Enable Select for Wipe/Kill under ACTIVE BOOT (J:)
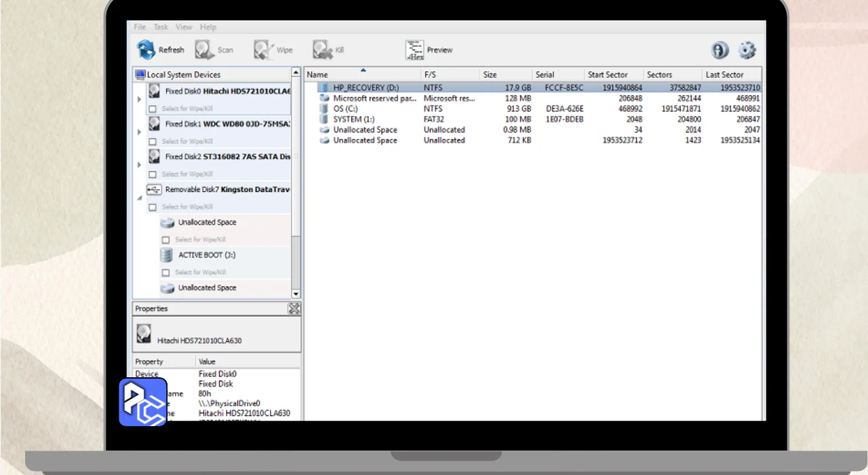This screenshot has height=475, width=868. click(165, 272)
